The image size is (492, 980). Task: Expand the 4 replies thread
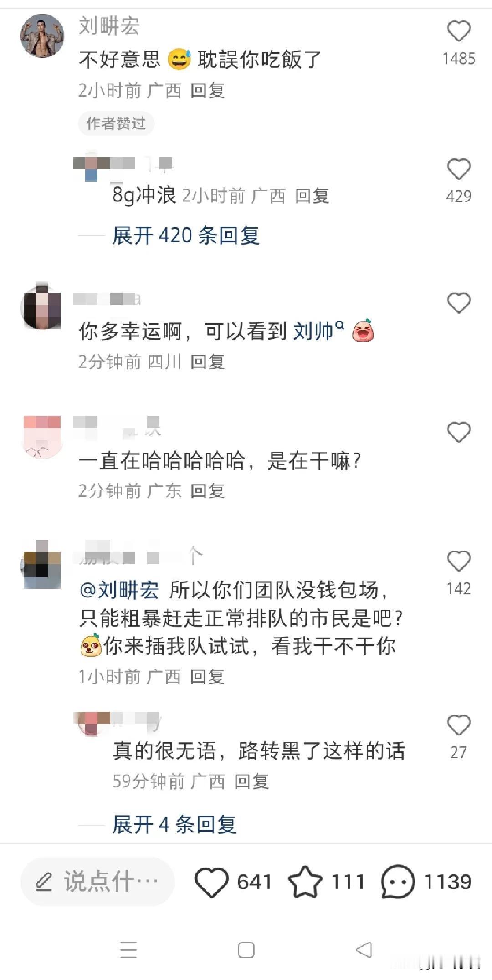[174, 824]
